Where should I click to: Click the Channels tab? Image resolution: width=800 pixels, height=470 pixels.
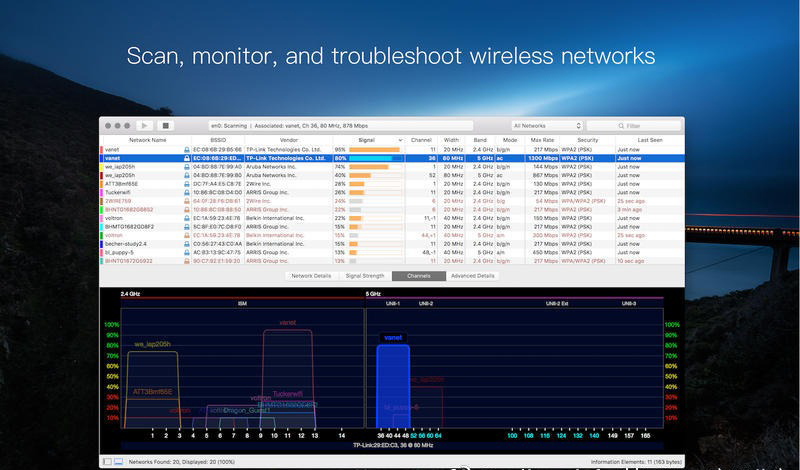point(418,275)
